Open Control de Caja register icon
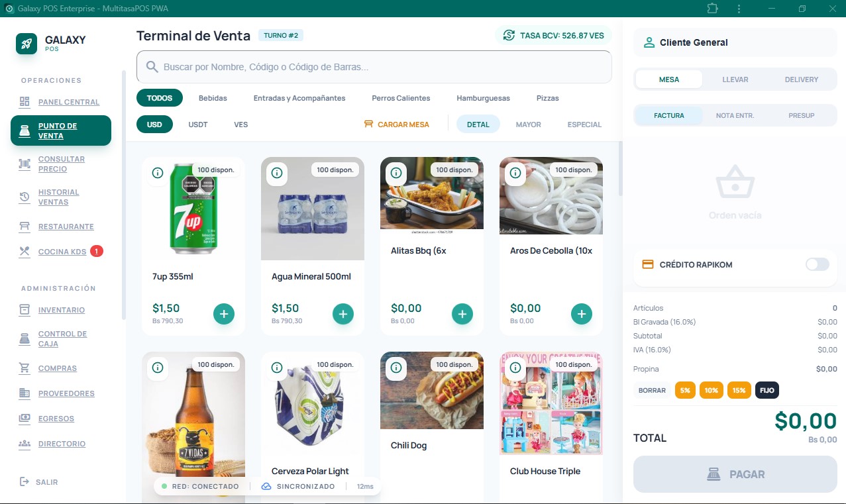 point(25,339)
